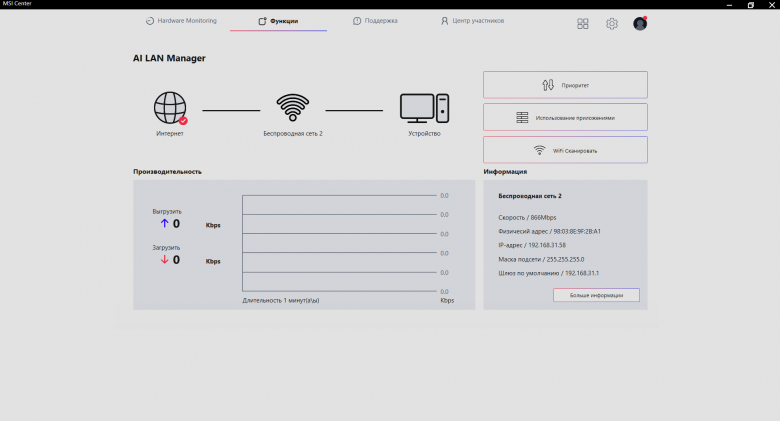Click the Приоритет arrows icon
Image resolution: width=780 pixels, height=421 pixels.
tap(548, 85)
